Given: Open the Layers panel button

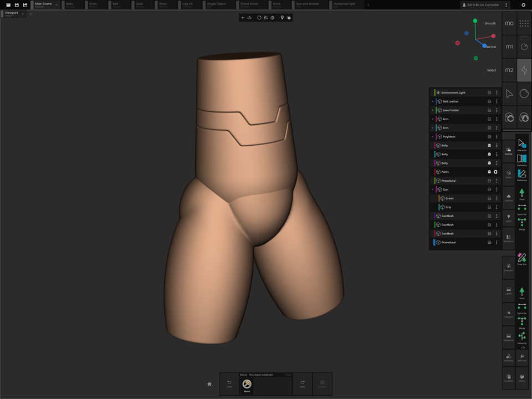Looking at the screenshot, I should [x=509, y=291].
